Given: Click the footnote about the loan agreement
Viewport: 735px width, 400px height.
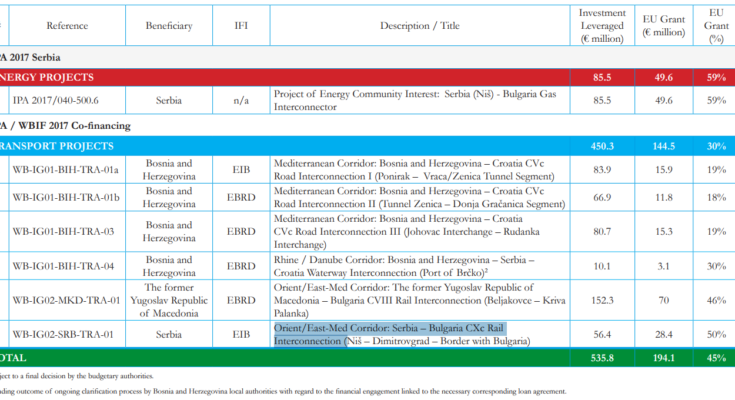Looking at the screenshot, I should pyautogui.click(x=283, y=391).
